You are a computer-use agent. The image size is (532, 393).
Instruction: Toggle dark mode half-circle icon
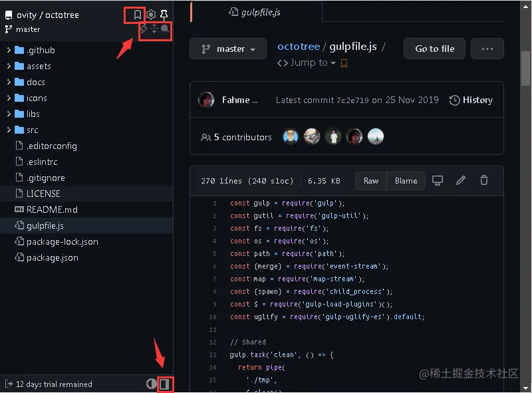(x=152, y=384)
